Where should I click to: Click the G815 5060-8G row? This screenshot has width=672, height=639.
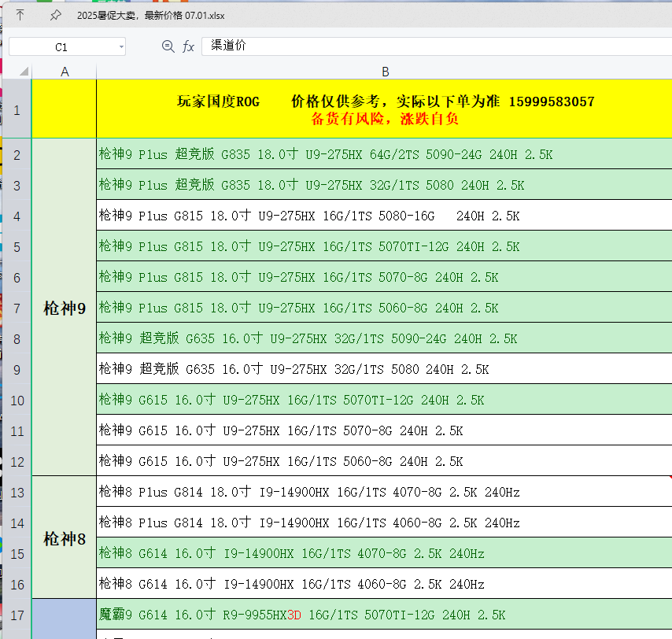pos(385,308)
